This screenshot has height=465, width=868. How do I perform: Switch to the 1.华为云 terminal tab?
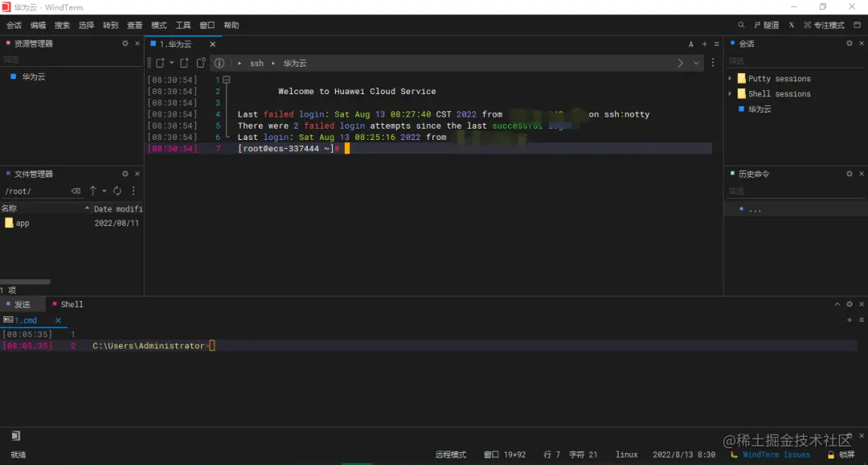(x=175, y=44)
